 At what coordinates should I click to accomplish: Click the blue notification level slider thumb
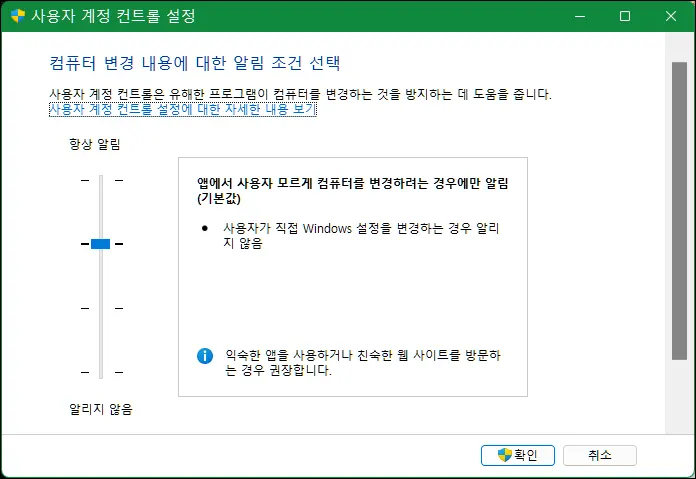point(100,244)
